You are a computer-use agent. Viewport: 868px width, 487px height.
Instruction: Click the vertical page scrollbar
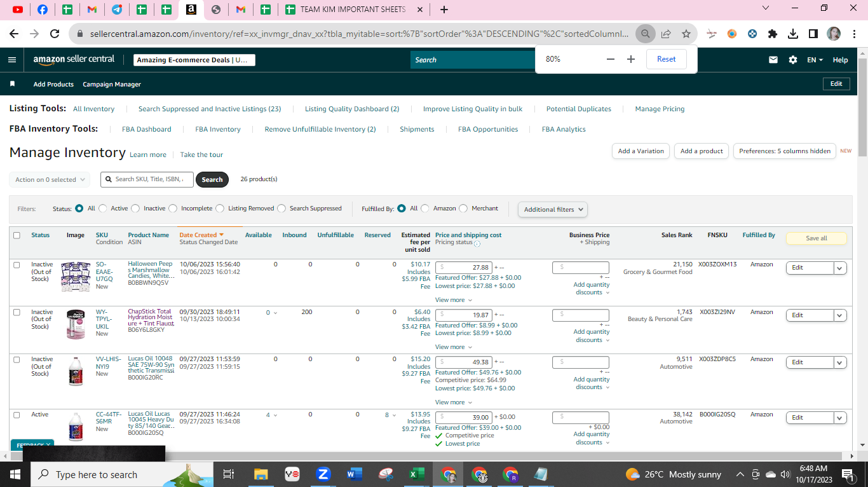point(862,108)
